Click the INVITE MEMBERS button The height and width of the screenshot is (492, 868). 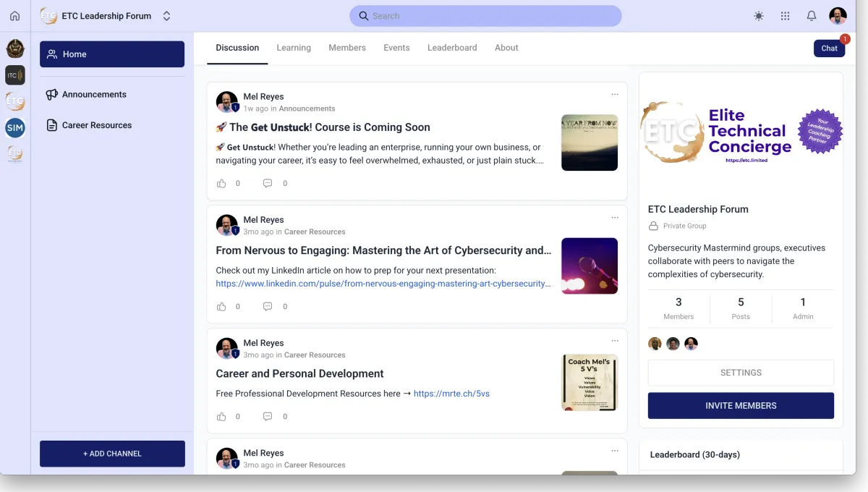point(741,406)
